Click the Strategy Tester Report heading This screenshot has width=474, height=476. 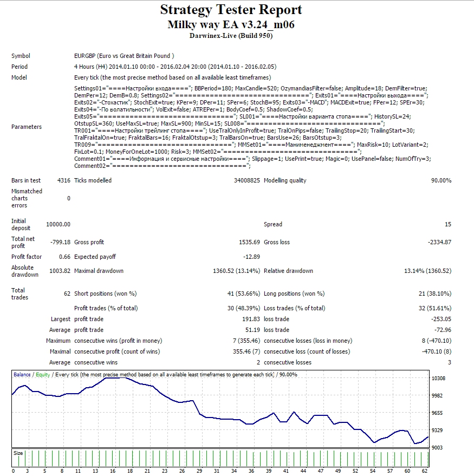point(231,10)
